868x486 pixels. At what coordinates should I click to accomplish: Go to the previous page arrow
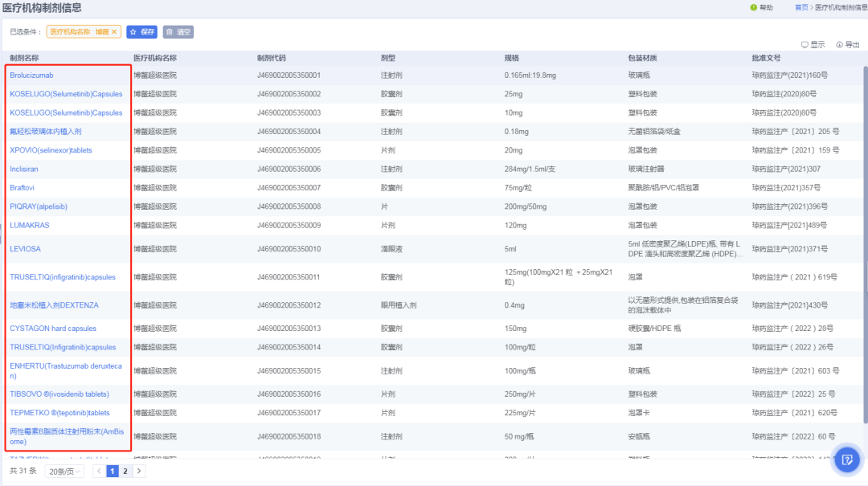pyautogui.click(x=99, y=471)
